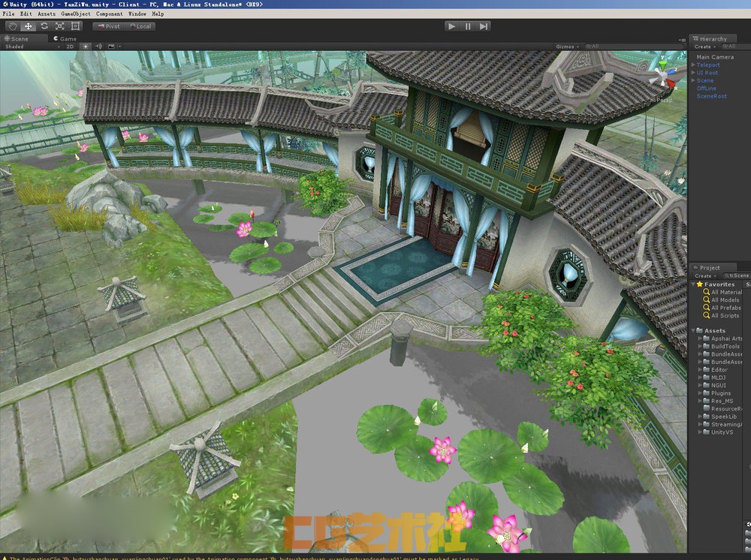
Task: Click All Models saved search icon
Action: pos(706,300)
